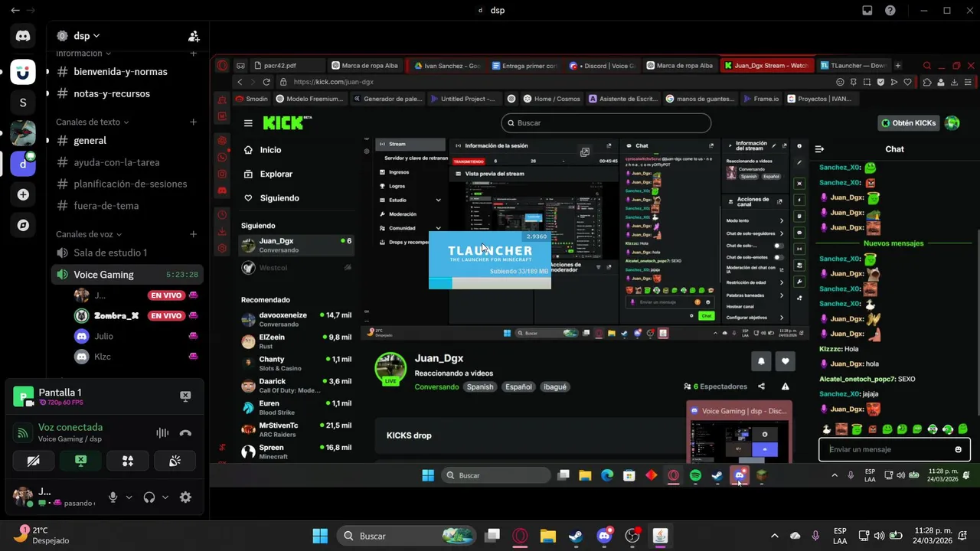Join 'Sala de estudio 1' voice channel
Screen dimensions: 980x551
pos(127,253)
